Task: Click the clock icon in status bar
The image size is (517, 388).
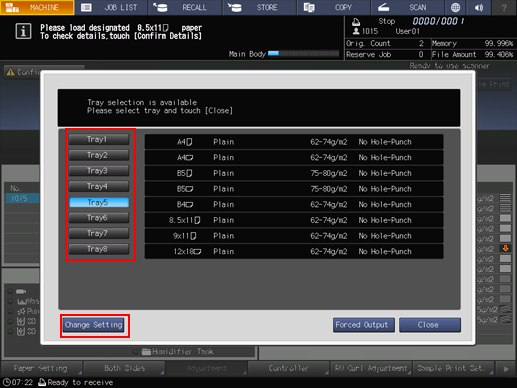Action: (6, 382)
